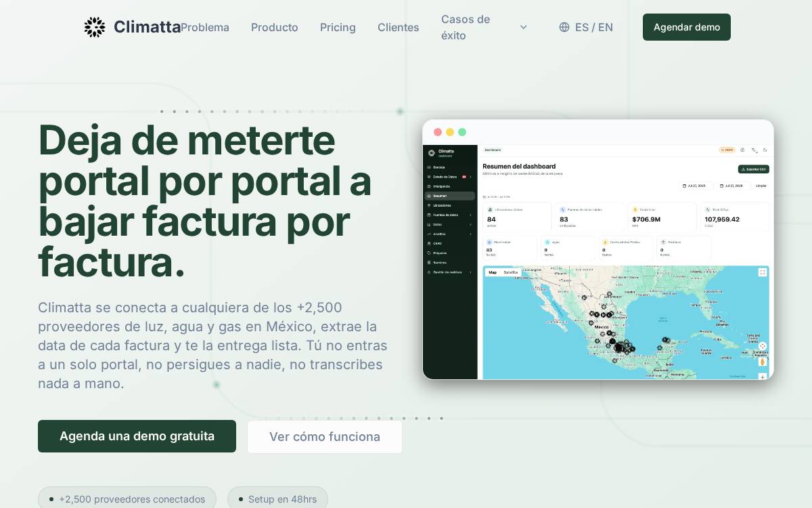
Task: Click the +2,500 proveedores conectados badge
Action: (127, 499)
